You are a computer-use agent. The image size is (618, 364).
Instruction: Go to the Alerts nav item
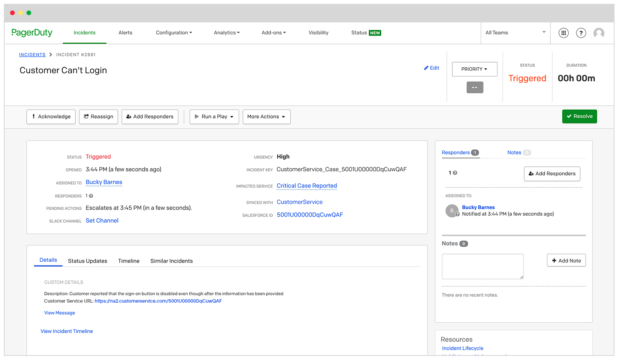pos(126,33)
